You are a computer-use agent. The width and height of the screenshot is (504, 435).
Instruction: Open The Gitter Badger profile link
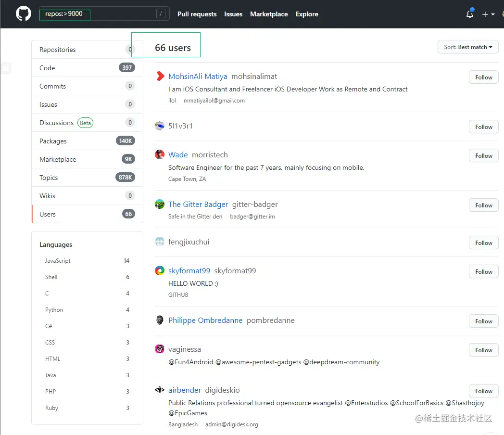(198, 204)
